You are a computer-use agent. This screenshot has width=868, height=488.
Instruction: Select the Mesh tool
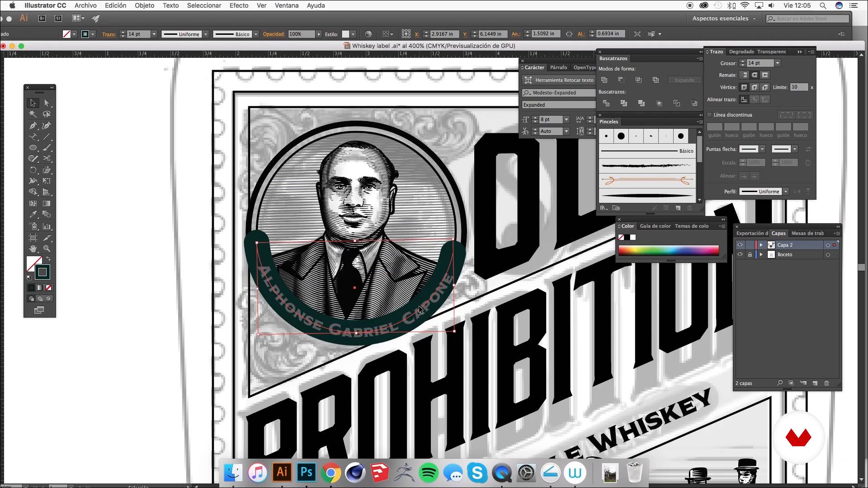33,203
